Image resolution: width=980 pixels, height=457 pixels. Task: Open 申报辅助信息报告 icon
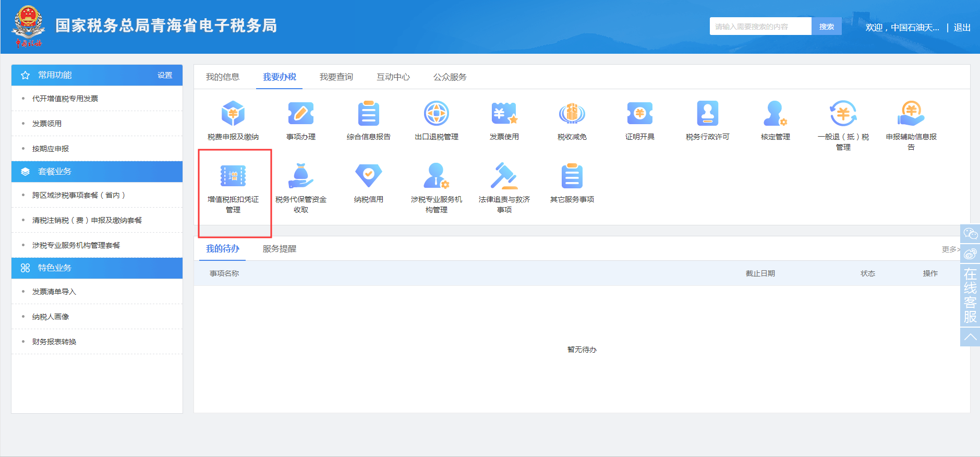pyautogui.click(x=911, y=113)
